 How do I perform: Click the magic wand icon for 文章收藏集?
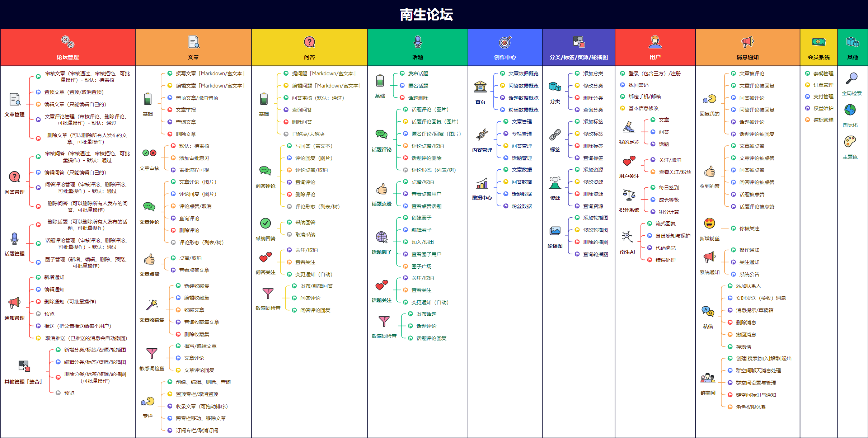pos(152,305)
